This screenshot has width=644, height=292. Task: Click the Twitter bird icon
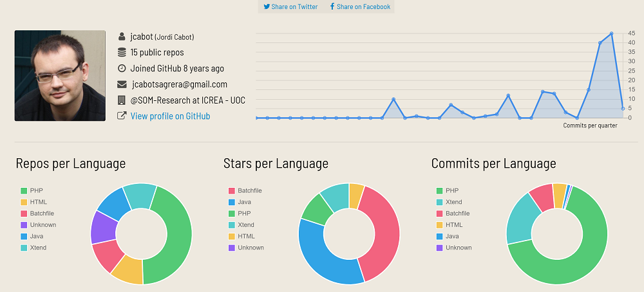pos(267,6)
